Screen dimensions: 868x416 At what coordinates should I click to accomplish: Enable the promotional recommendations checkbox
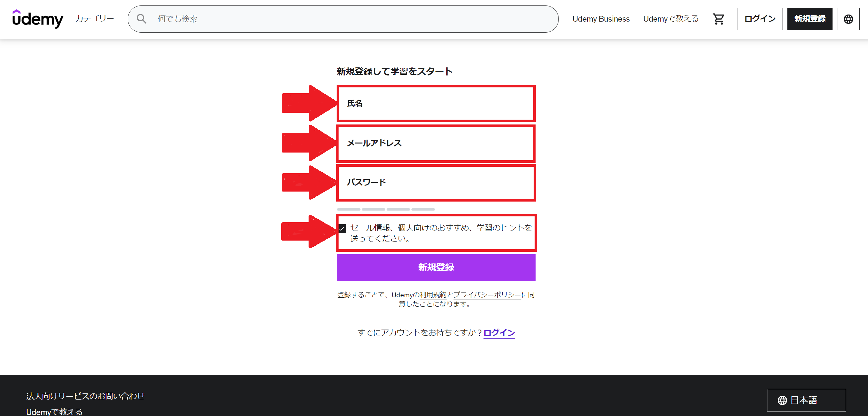click(x=342, y=229)
